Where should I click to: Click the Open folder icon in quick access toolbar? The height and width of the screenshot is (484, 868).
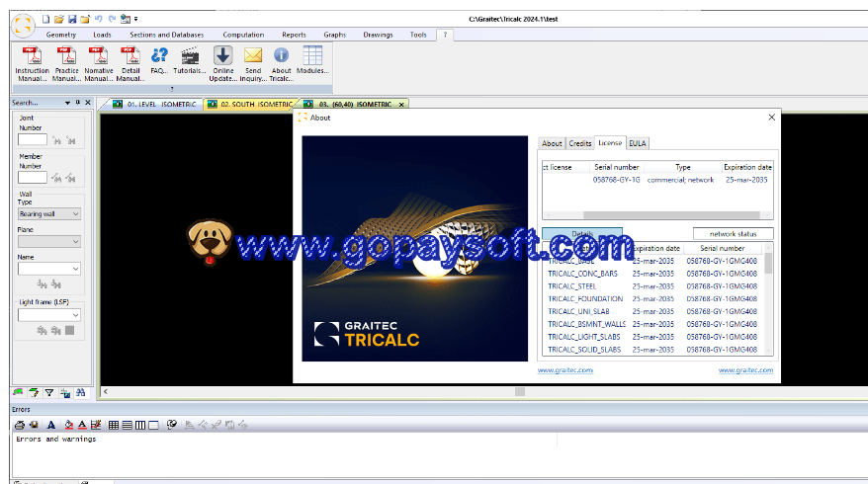[59, 19]
